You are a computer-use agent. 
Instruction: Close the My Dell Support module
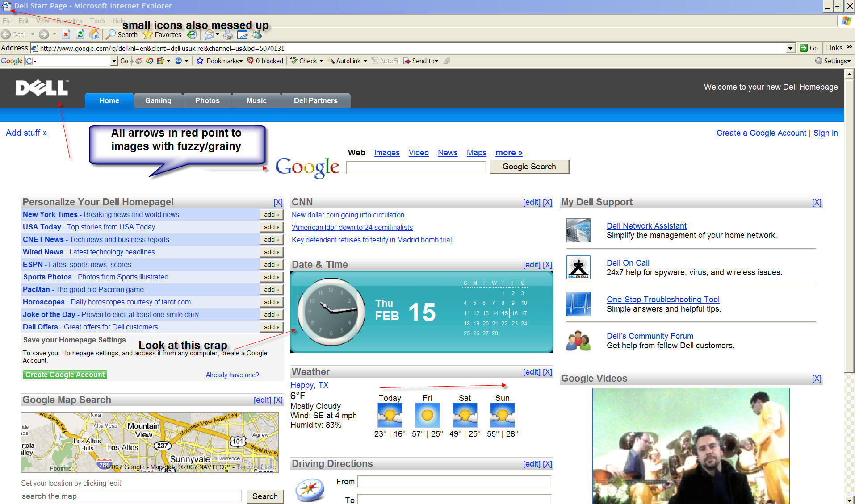(x=817, y=202)
